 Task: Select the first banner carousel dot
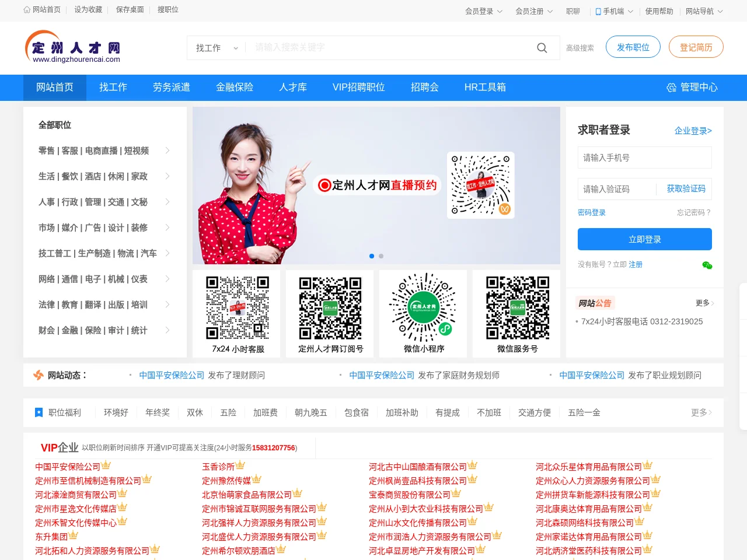coord(372,256)
